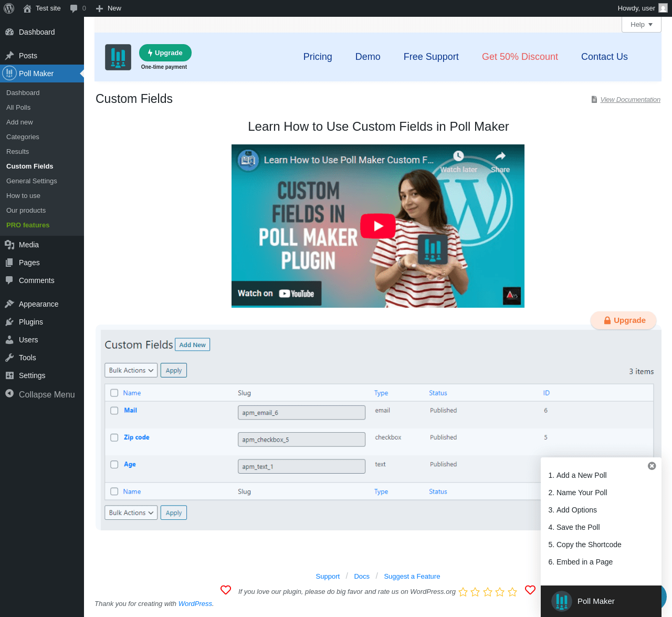This screenshot has width=672, height=617.
Task: Open the Test site home icon
Action: click(x=27, y=8)
